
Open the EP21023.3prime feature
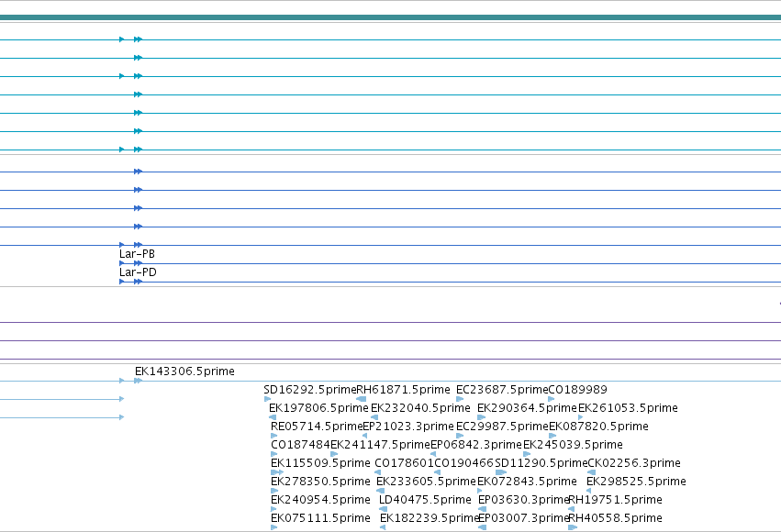click(x=408, y=427)
